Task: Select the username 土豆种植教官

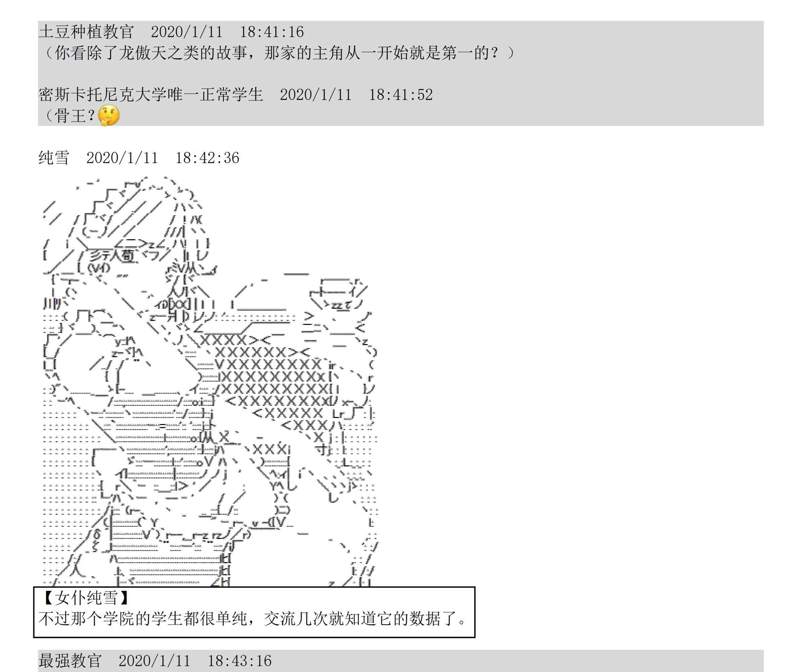Action: point(86,32)
